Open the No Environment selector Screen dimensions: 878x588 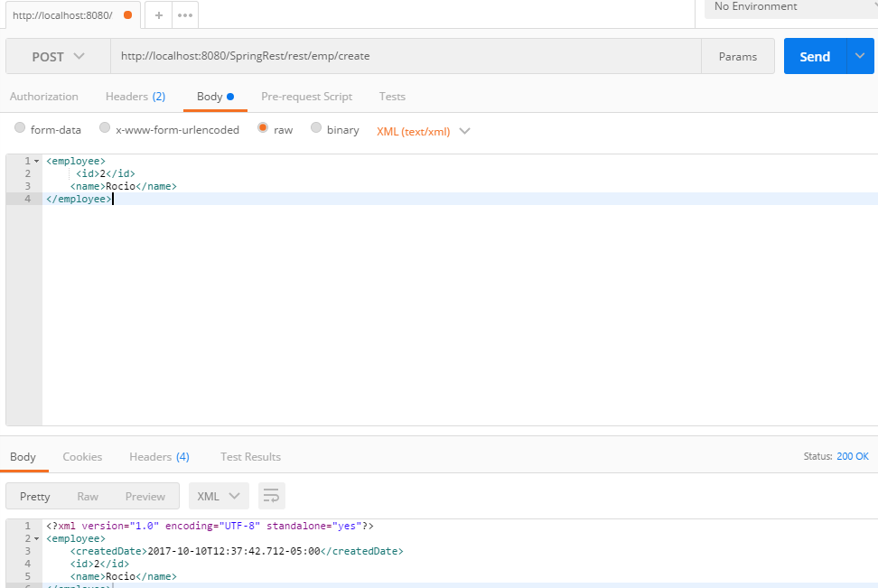click(791, 6)
